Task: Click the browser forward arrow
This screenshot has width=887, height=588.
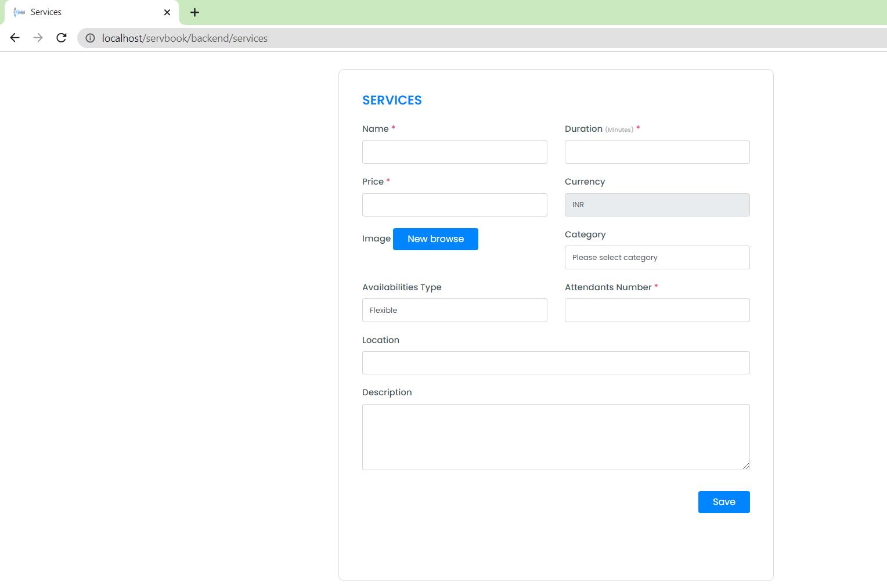Action: tap(38, 38)
